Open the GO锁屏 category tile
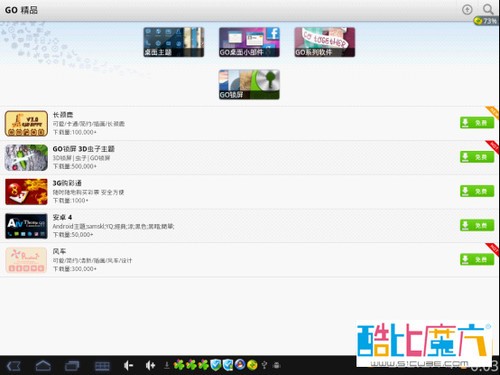Image resolution: width=500 pixels, height=375 pixels. [249, 84]
